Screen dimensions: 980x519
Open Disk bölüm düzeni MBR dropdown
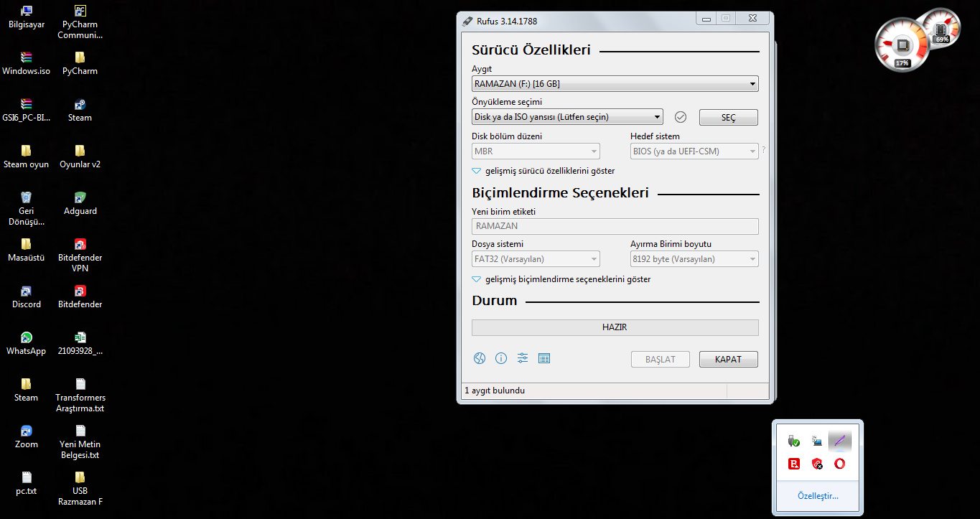coord(536,151)
